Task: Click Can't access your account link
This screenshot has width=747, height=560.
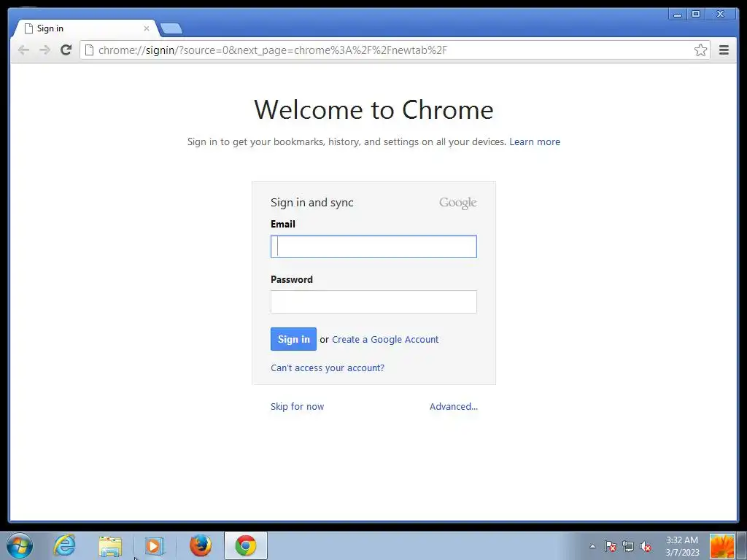Action: click(328, 368)
